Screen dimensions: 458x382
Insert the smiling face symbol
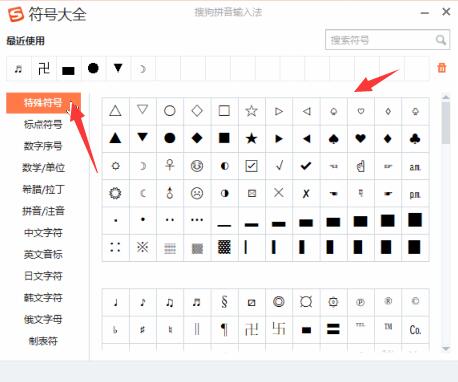click(197, 166)
